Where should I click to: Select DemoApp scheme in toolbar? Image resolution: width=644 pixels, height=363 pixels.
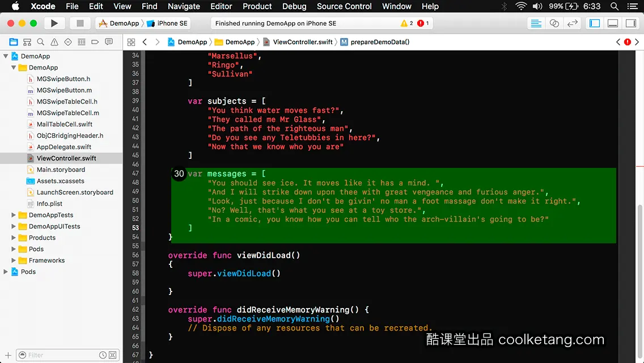(119, 23)
